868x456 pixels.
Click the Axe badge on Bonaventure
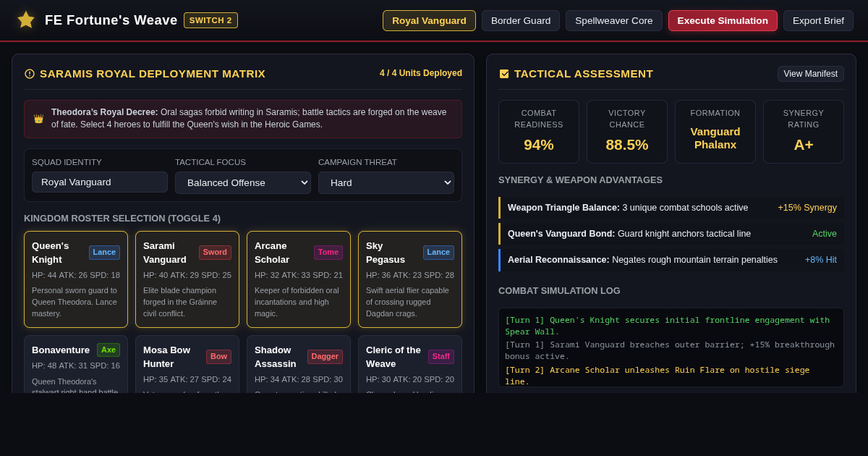coord(109,350)
